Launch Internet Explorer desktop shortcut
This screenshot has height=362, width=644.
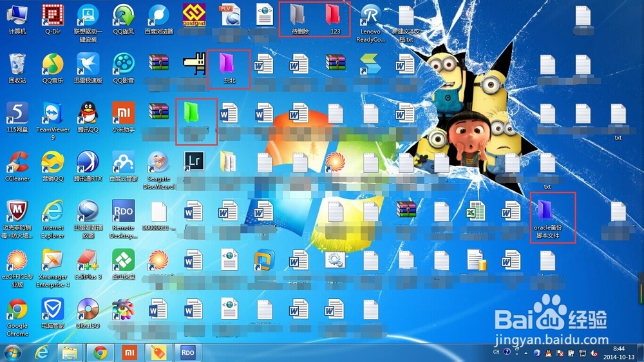53,220
